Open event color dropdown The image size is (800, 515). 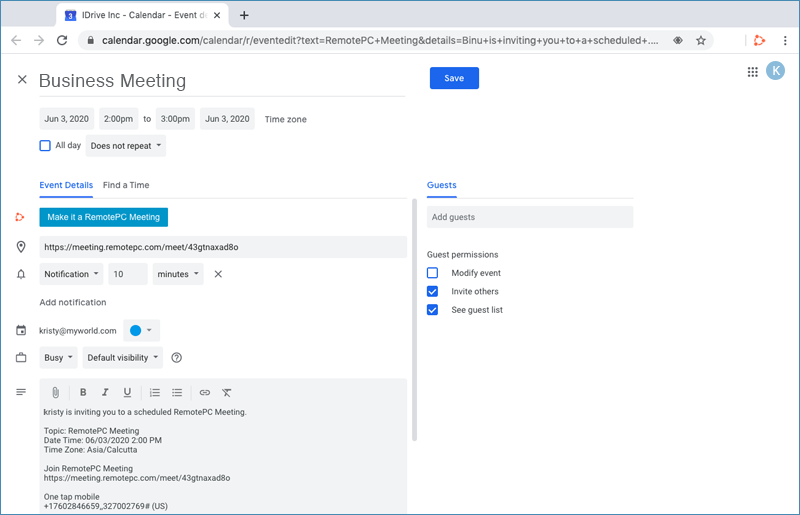pyautogui.click(x=141, y=330)
